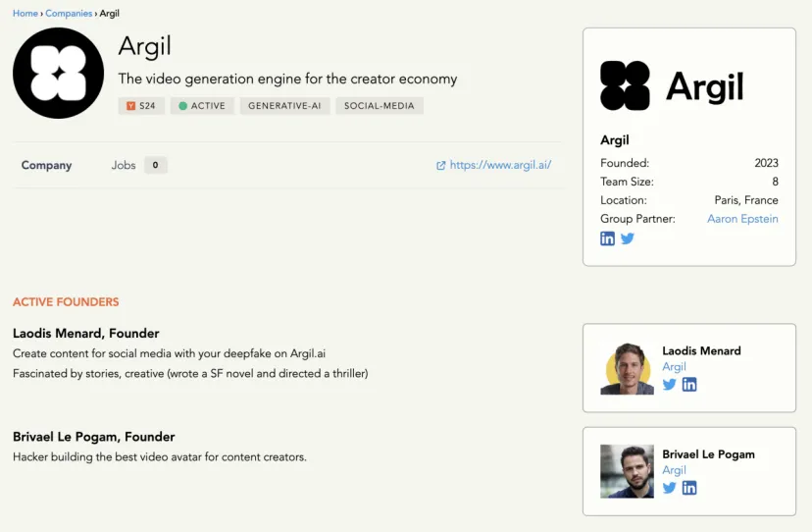This screenshot has height=532, width=812.
Task: Click the round Argil logo in header
Action: (x=59, y=73)
